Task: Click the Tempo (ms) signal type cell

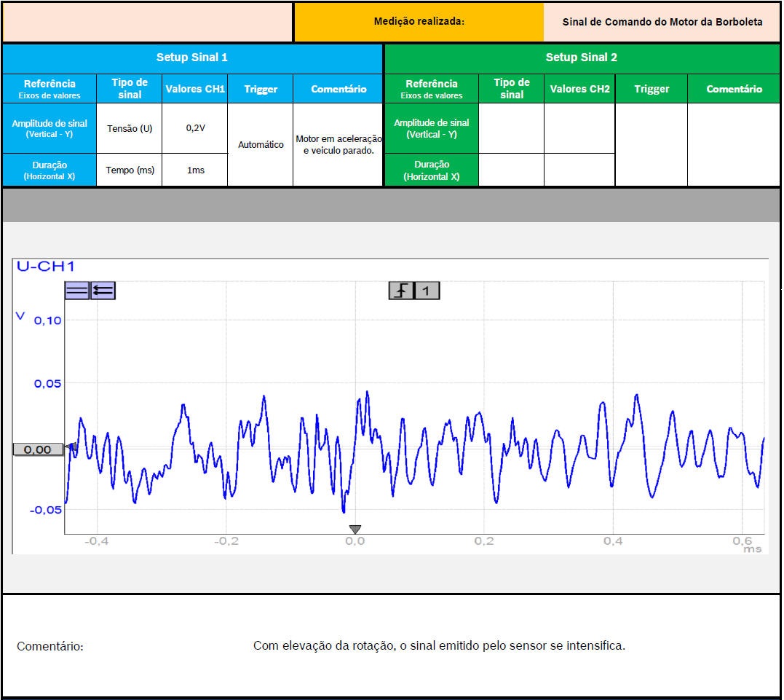Action: [130, 170]
